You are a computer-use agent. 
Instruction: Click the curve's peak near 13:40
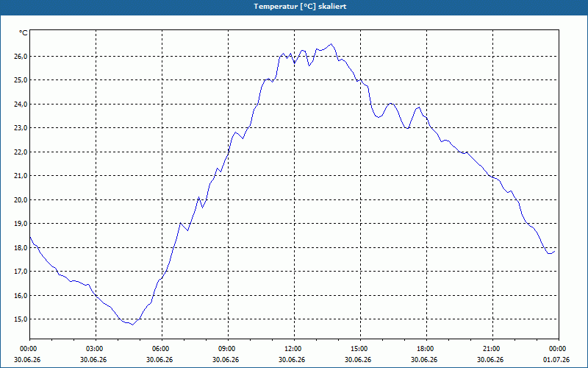(331, 44)
